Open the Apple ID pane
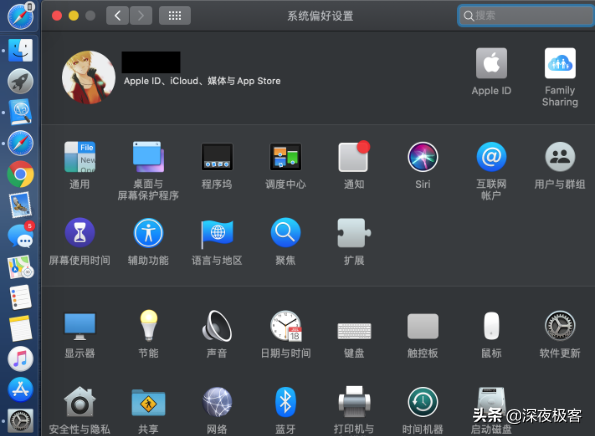The width and height of the screenshot is (595, 436). 491,63
